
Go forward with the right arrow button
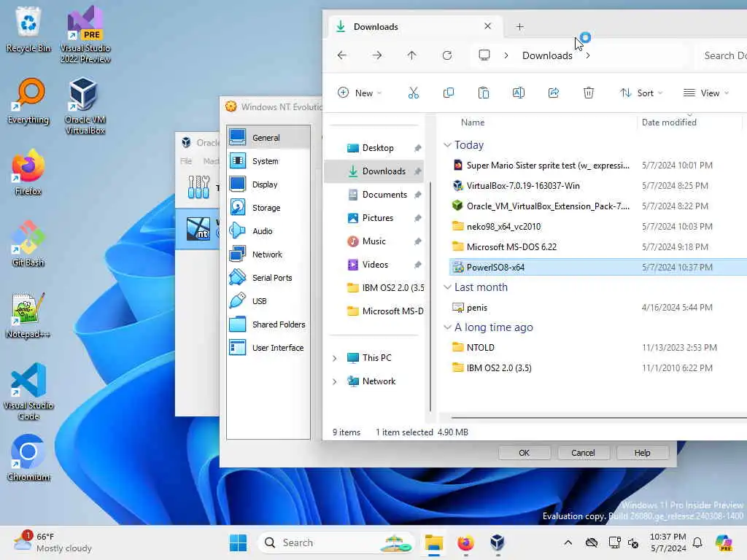(x=377, y=55)
